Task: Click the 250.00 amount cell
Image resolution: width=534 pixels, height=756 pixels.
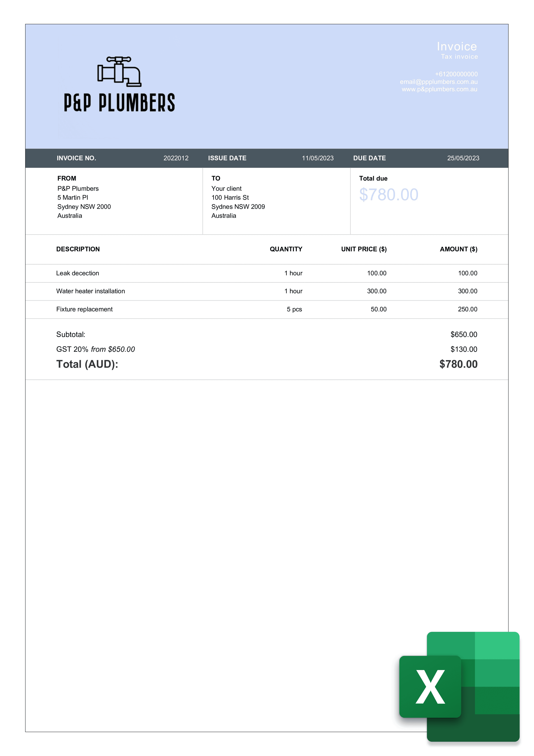Action: pos(467,309)
